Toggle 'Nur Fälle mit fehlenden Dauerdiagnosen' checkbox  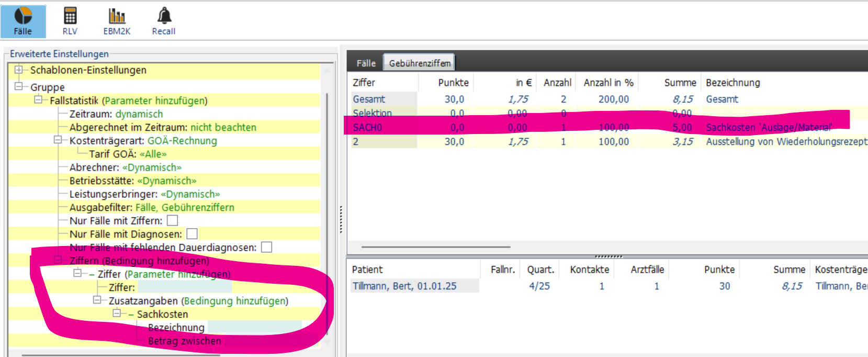point(266,247)
